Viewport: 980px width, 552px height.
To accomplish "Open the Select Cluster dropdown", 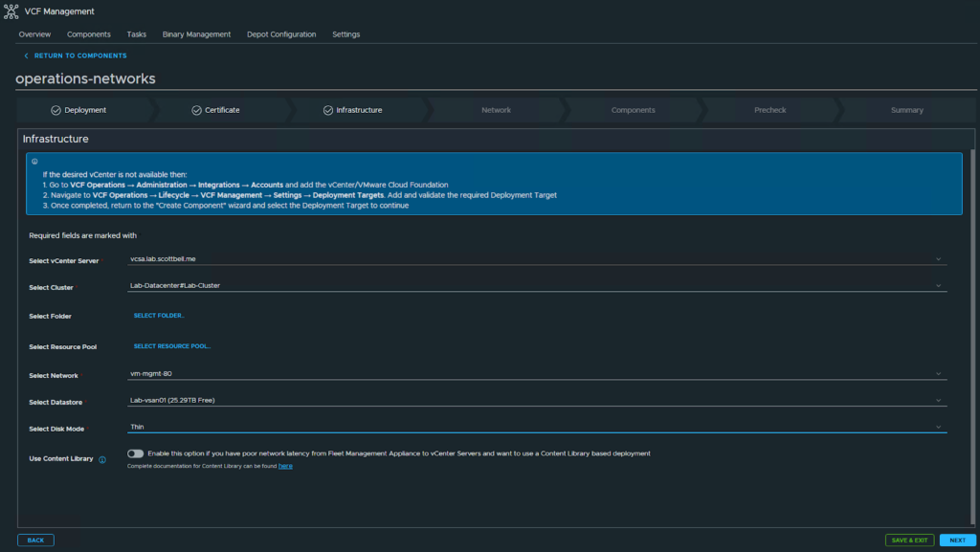I will click(537, 285).
